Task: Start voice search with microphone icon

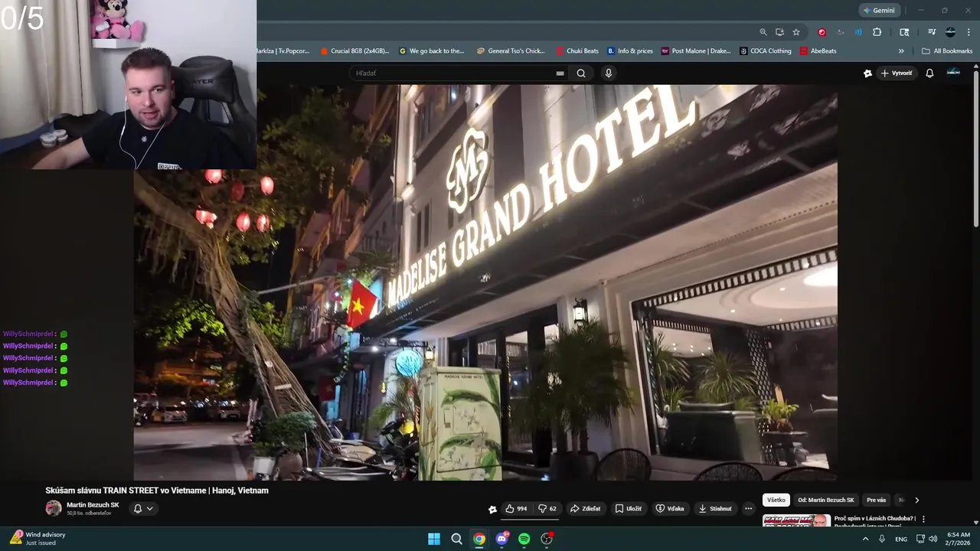Action: (x=609, y=73)
